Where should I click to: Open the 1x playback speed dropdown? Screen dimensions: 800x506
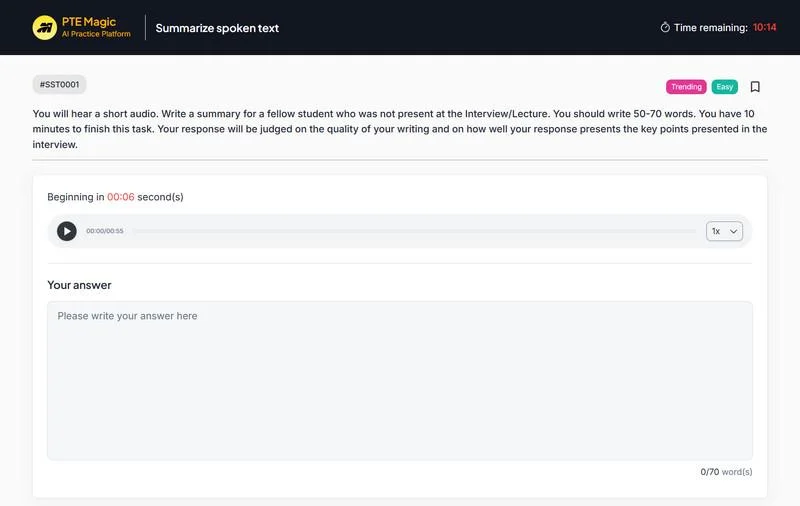pos(724,231)
